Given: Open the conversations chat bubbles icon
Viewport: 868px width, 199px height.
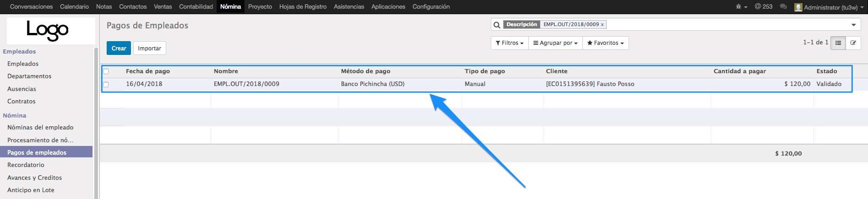Looking at the screenshot, I should pyautogui.click(x=783, y=7).
